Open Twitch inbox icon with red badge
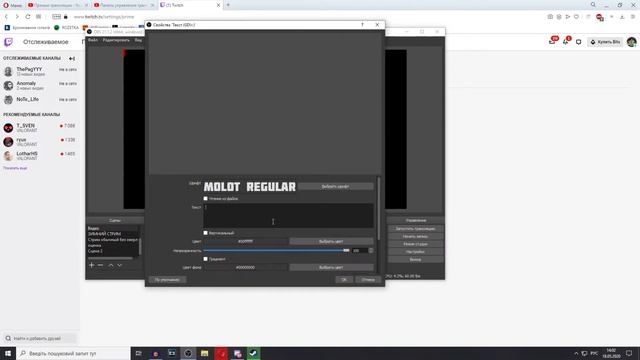The height and width of the screenshot is (360, 640). 553,41
